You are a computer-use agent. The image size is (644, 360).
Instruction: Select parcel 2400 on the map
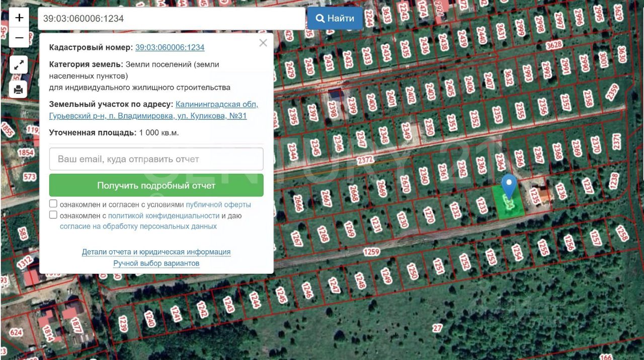pyautogui.click(x=372, y=102)
